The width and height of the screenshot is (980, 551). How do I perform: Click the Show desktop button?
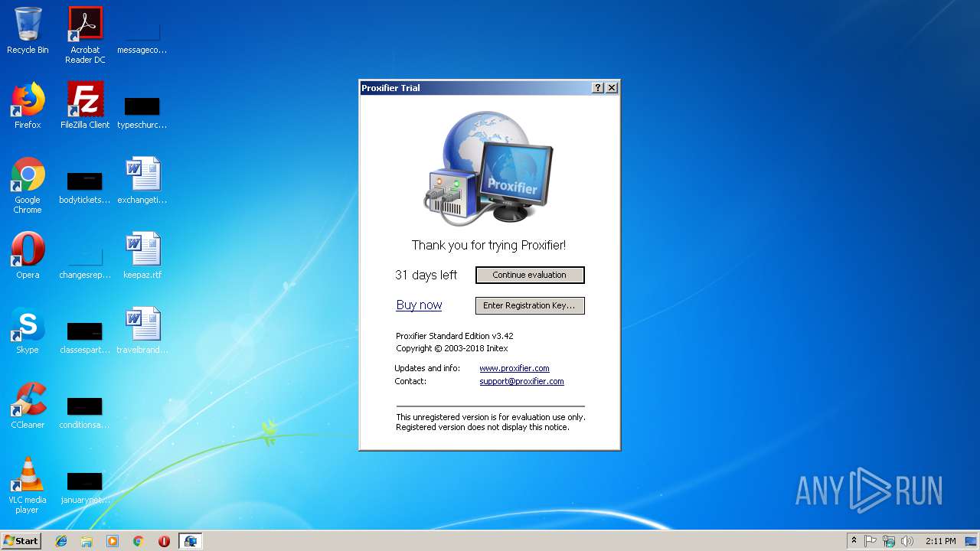(972, 541)
